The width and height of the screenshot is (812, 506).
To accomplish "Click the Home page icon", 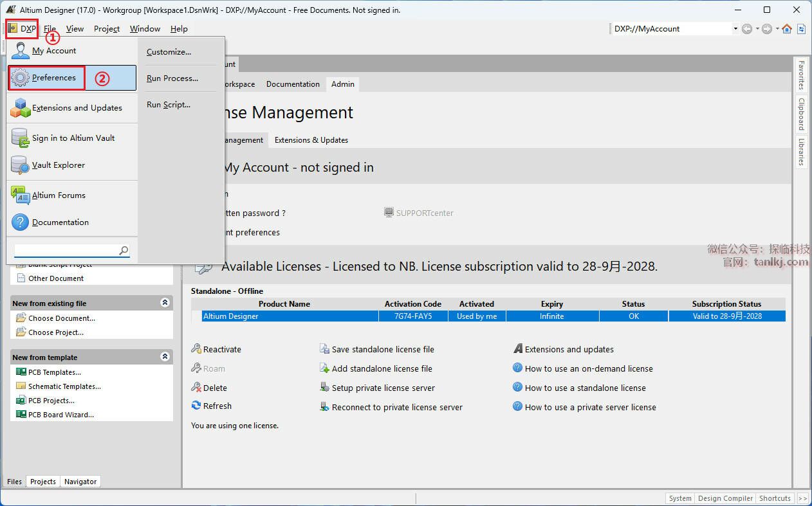I will (787, 29).
